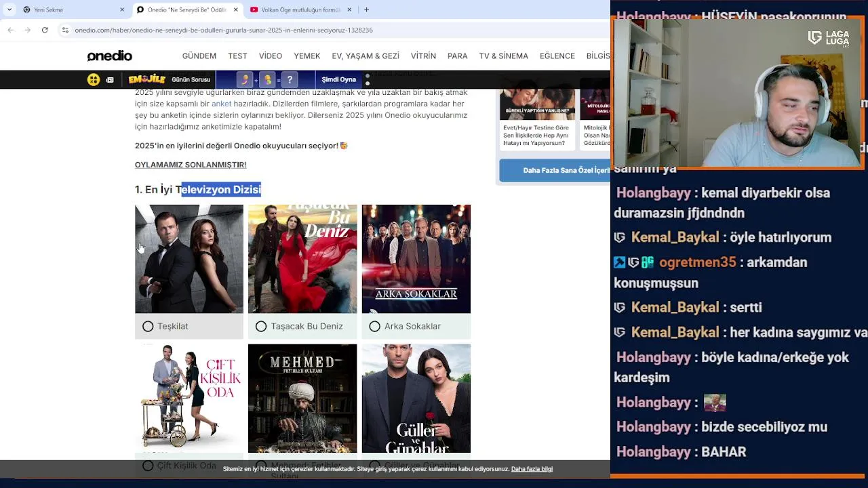Click Daha Fazla Sana Özel İçerik button

coord(555,170)
